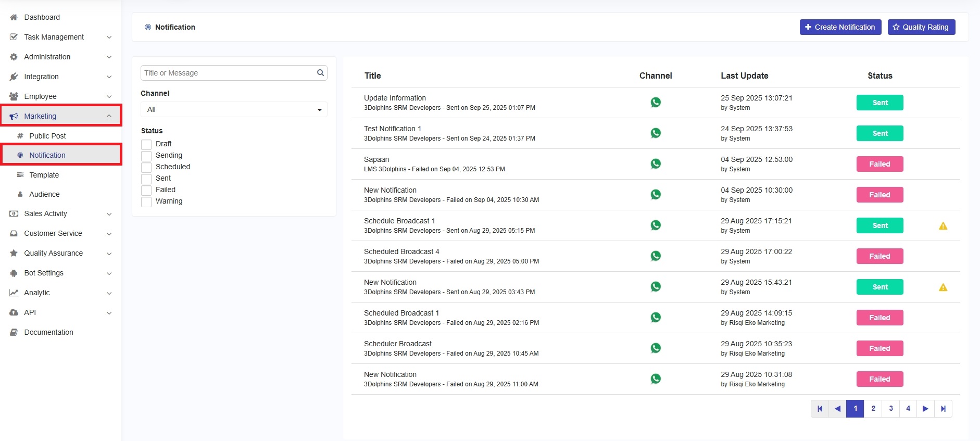Jump to first page arrow icon
Image resolution: width=980 pixels, height=441 pixels.
(820, 409)
